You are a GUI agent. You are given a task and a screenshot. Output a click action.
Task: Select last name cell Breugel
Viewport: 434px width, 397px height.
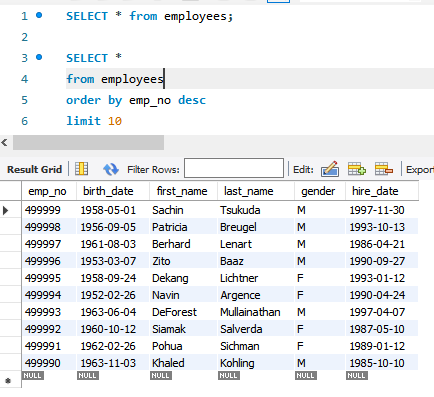[256, 227]
